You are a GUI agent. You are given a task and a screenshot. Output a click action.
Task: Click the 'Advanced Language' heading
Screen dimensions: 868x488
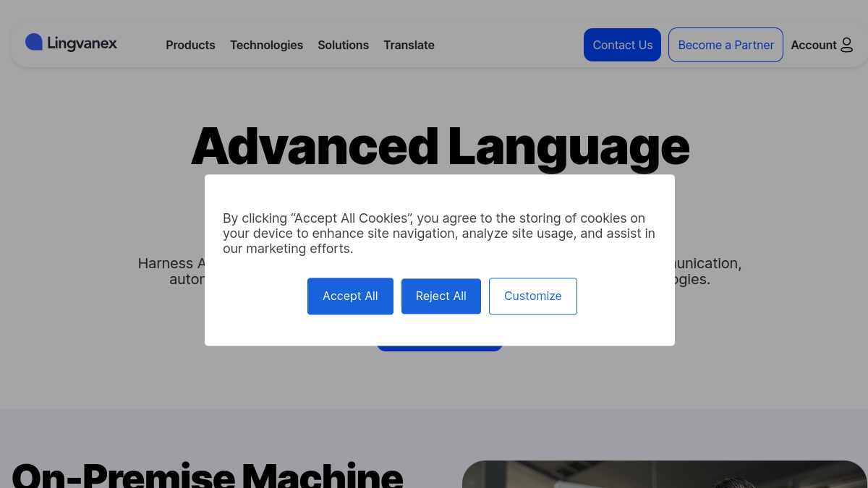(x=440, y=147)
